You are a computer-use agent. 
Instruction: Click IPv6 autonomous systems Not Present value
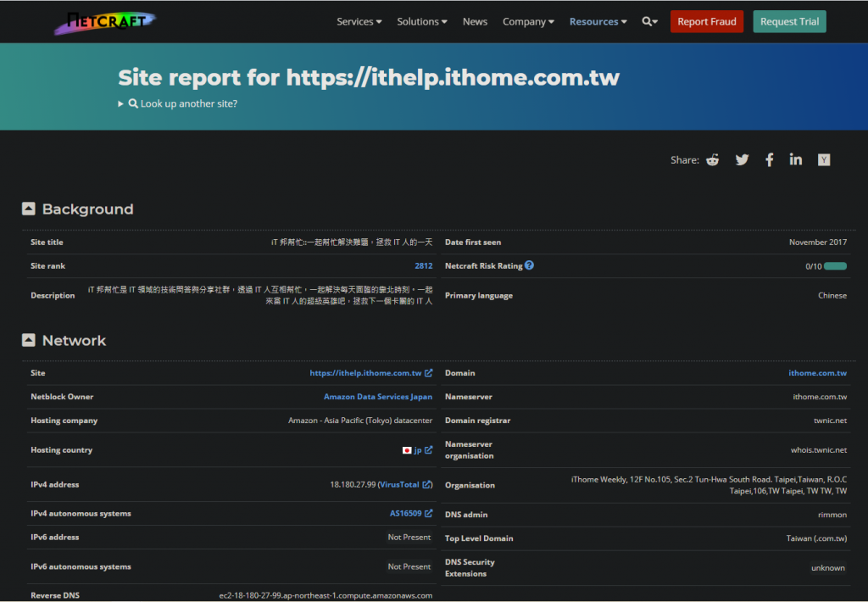point(409,566)
